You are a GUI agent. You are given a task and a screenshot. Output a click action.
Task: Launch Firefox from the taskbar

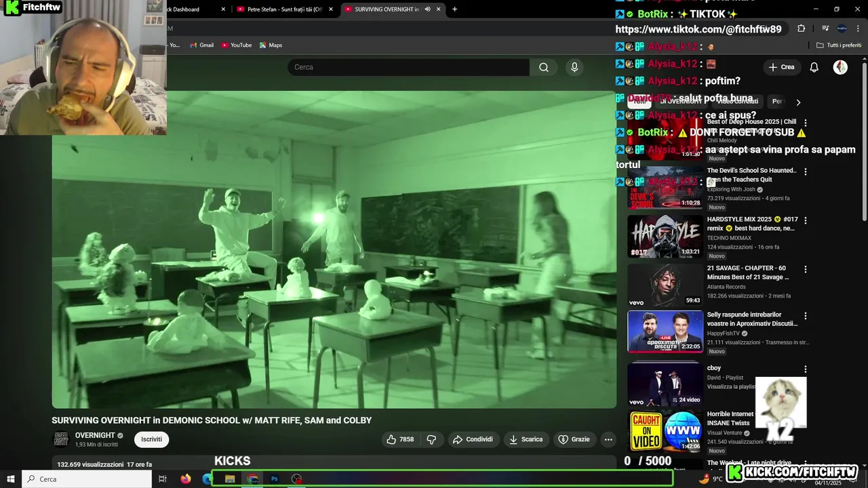point(186,479)
